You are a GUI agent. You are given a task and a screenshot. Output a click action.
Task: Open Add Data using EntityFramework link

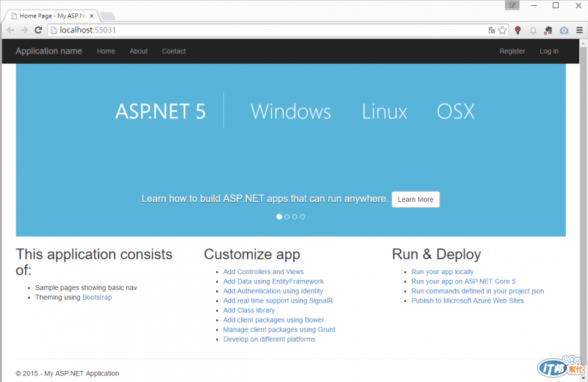pos(273,281)
